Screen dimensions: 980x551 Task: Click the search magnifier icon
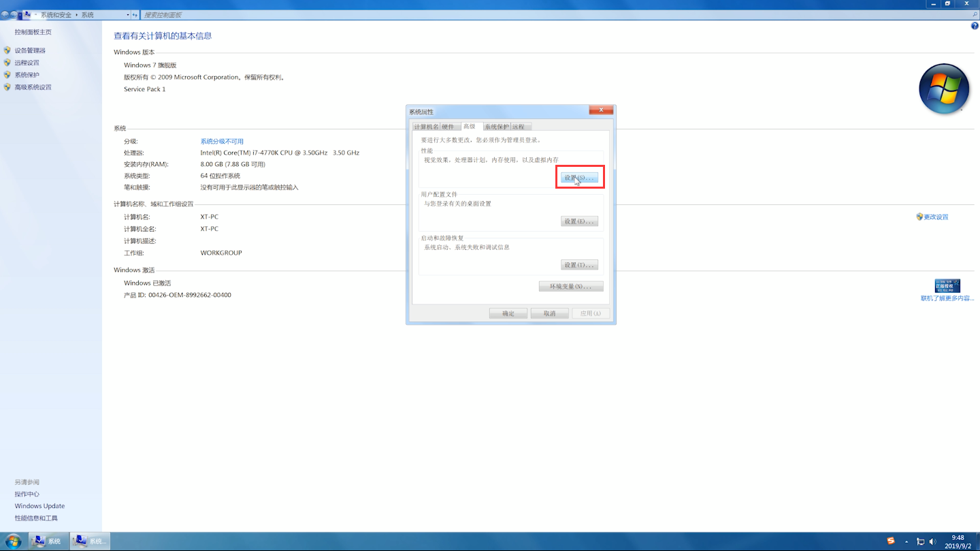[974, 14]
